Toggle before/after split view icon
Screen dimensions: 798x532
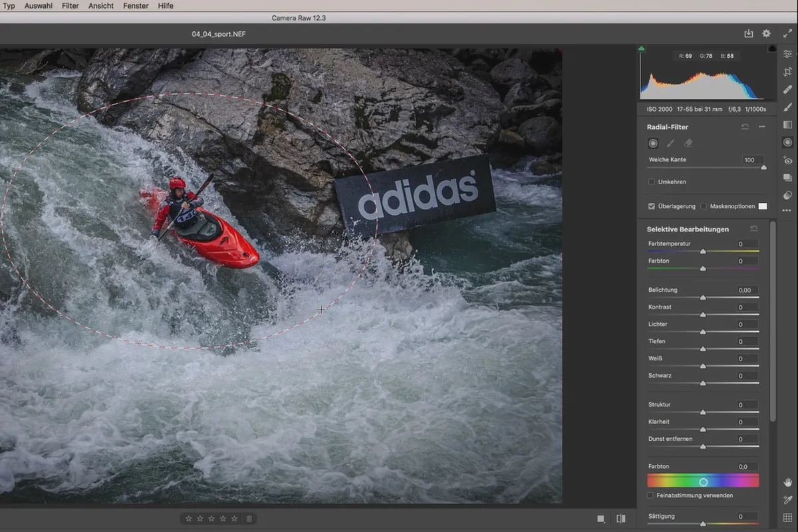pos(621,519)
